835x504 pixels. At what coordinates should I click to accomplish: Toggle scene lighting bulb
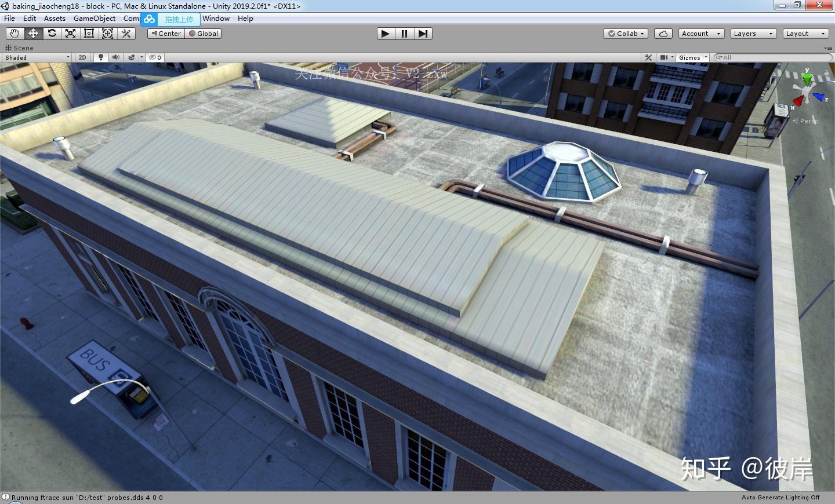(101, 57)
